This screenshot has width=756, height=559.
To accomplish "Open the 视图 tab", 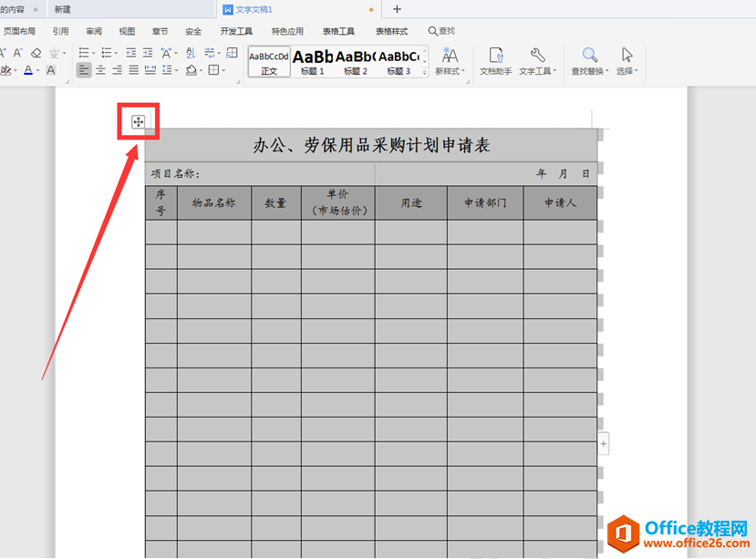I will click(x=128, y=31).
